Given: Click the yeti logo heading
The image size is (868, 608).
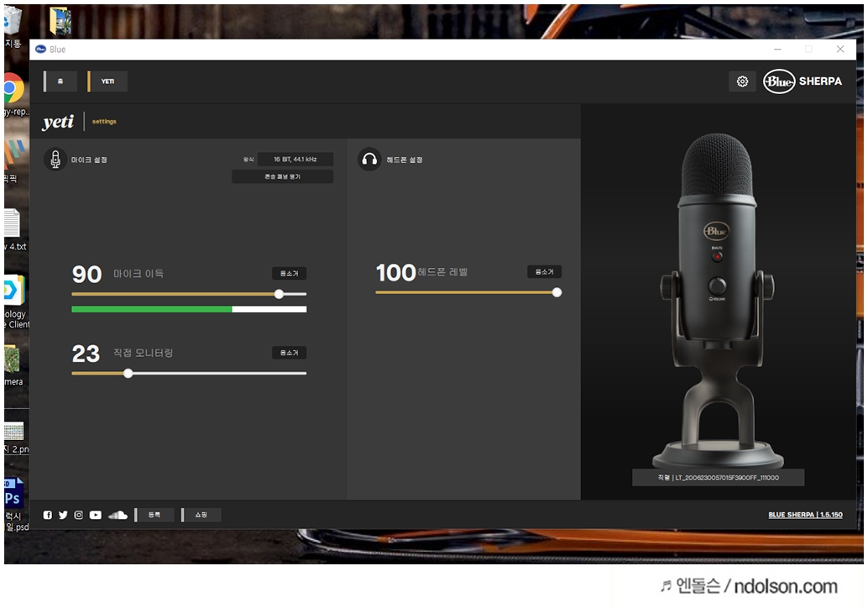Looking at the screenshot, I should point(58,121).
